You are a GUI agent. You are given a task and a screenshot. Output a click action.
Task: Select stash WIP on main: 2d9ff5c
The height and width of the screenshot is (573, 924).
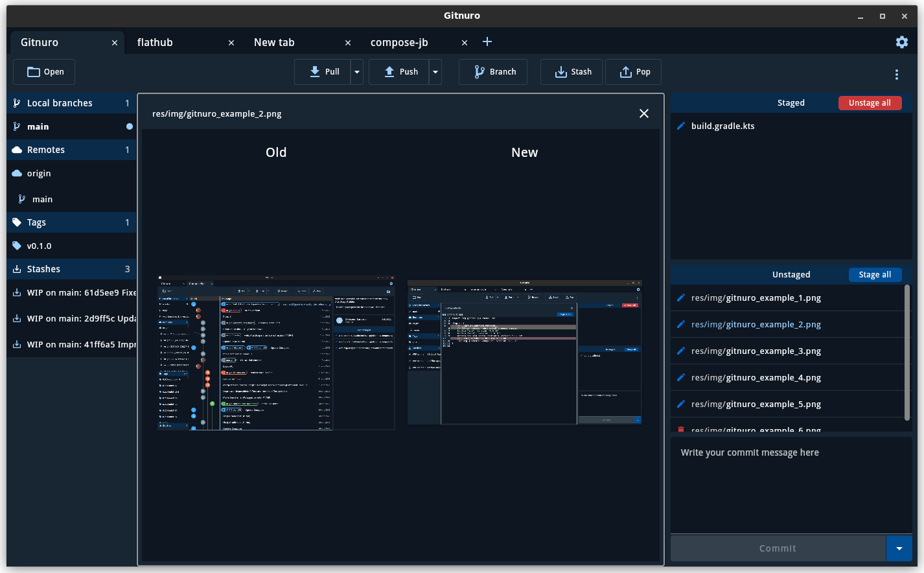point(71,319)
